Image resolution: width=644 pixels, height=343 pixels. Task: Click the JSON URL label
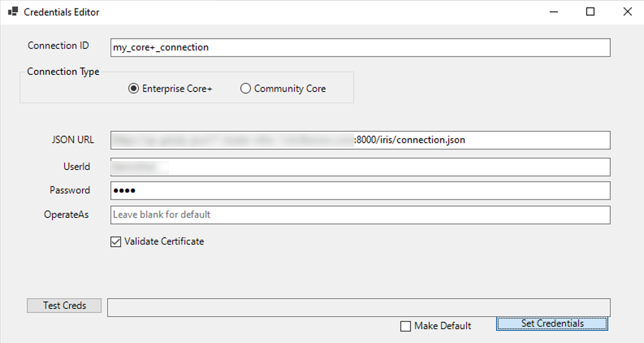(73, 140)
